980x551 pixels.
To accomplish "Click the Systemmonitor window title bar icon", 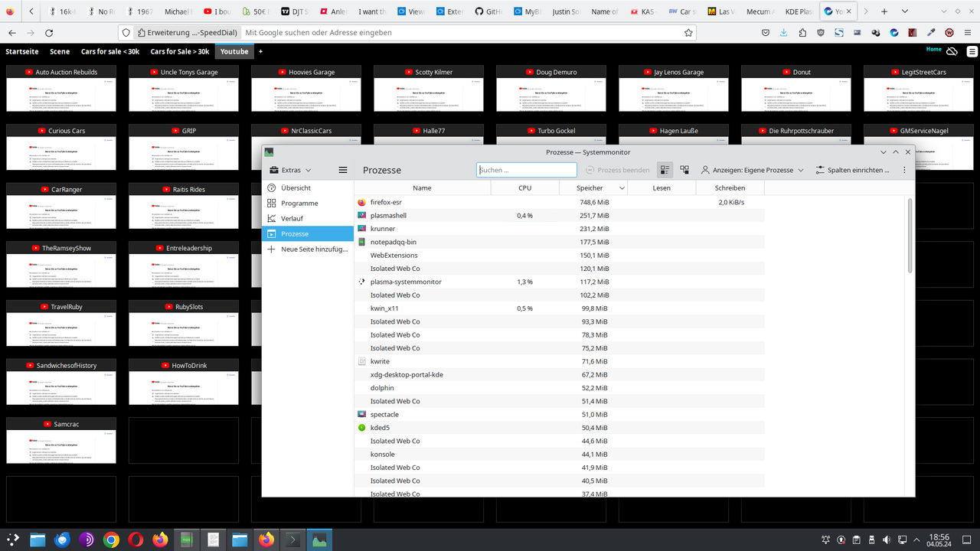I will pyautogui.click(x=269, y=152).
